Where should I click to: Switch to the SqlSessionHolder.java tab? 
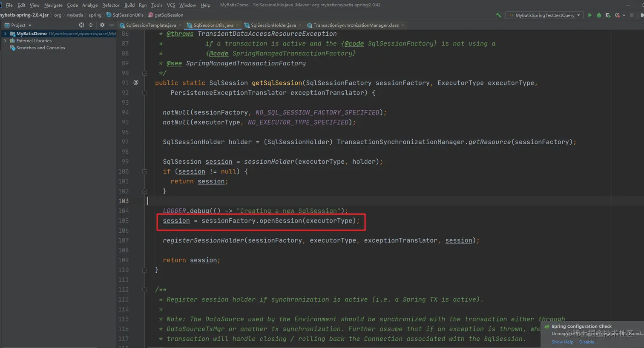pos(273,25)
